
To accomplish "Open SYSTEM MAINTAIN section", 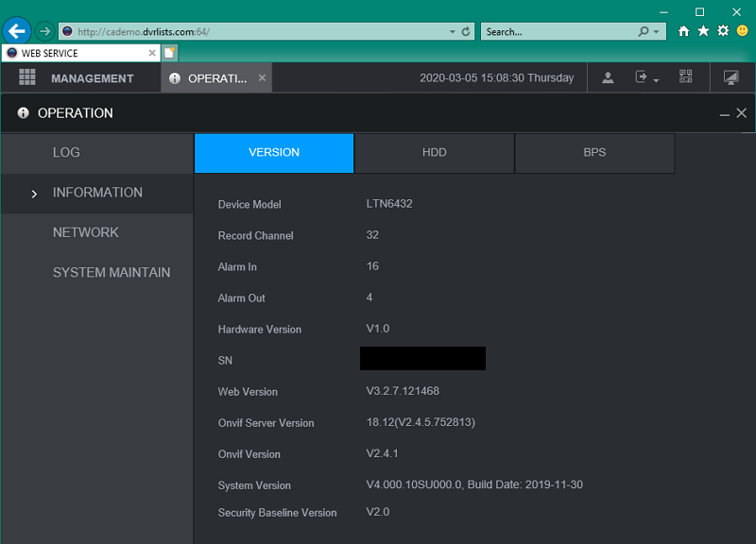I will (x=112, y=273).
